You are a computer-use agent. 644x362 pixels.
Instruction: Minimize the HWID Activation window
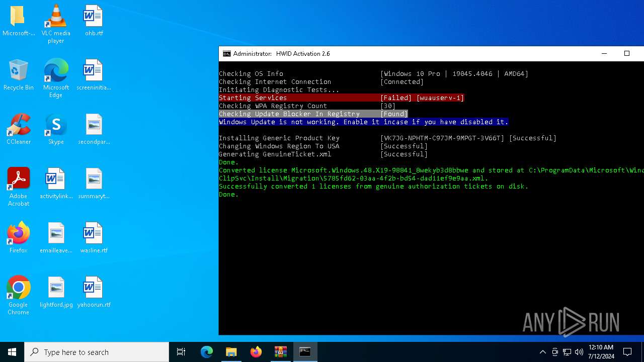point(604,54)
